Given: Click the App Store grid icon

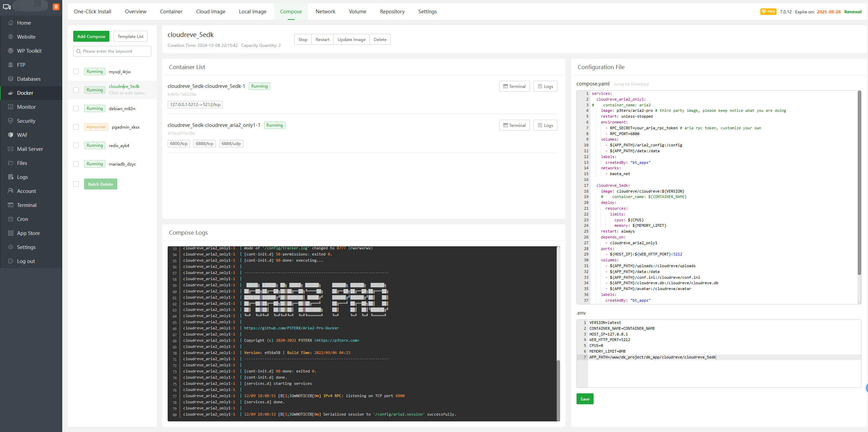Looking at the screenshot, I should pyautogui.click(x=11, y=233).
